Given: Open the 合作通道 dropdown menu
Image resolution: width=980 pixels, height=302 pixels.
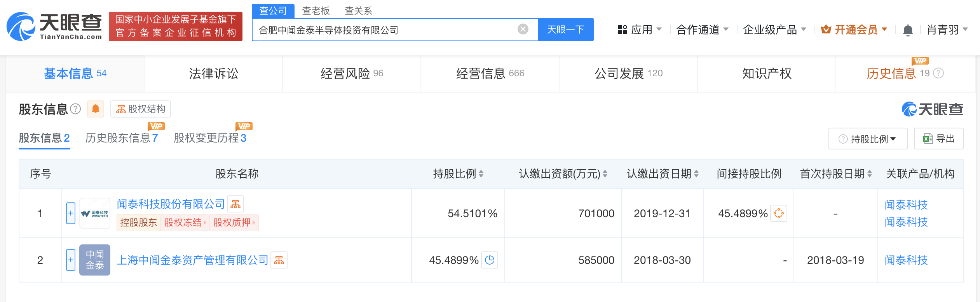Looking at the screenshot, I should click(703, 30).
